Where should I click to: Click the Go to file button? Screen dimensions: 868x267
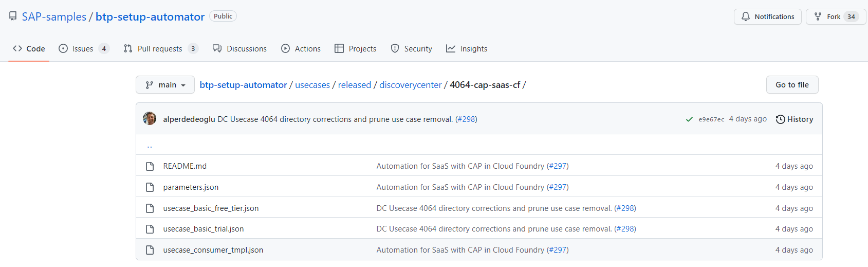tap(792, 85)
